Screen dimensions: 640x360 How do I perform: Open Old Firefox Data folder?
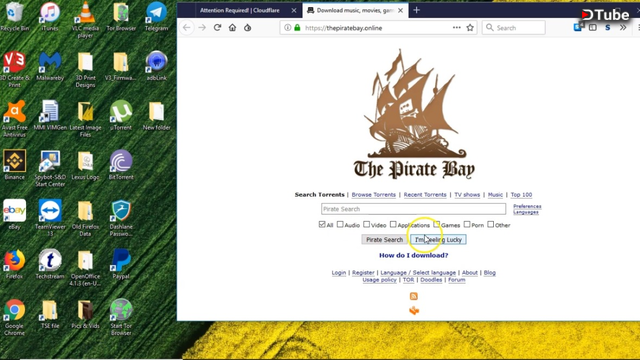click(85, 218)
